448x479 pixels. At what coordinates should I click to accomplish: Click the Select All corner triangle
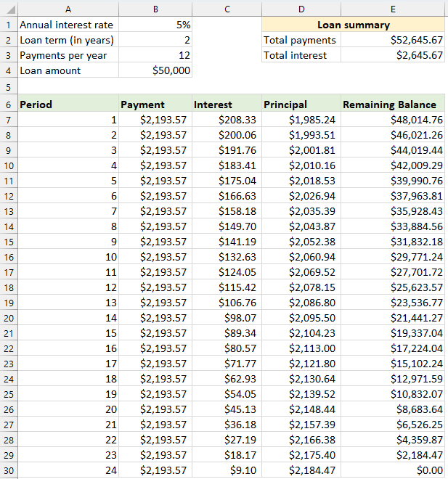tap(8, 9)
